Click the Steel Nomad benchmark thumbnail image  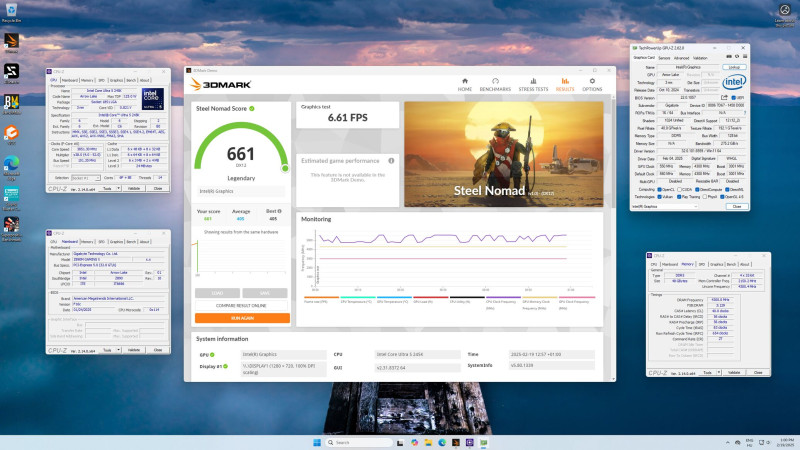(x=504, y=154)
